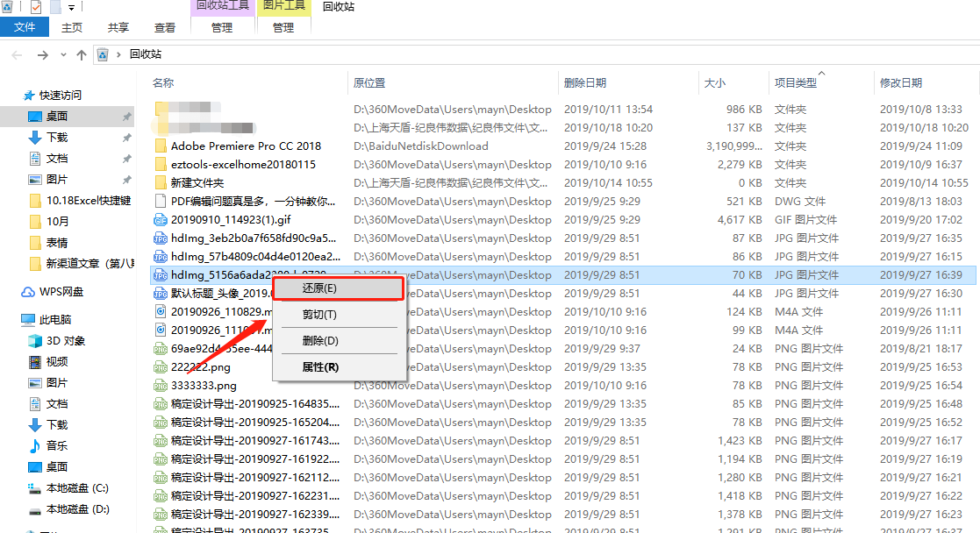Screen dimensions: 980x533
Task: Switch to the 共享 ribbon tab
Action: (118, 27)
